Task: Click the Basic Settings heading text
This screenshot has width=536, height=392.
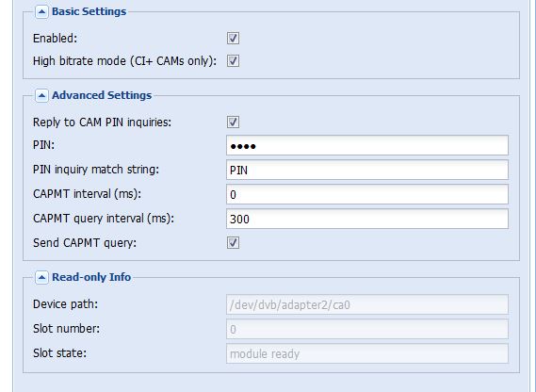Action: point(89,11)
